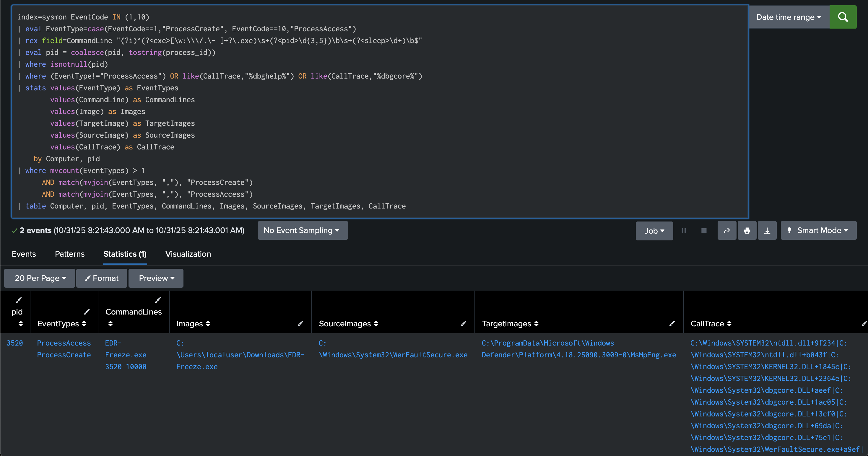Click pencil icon on TargetImages column

[x=672, y=323]
